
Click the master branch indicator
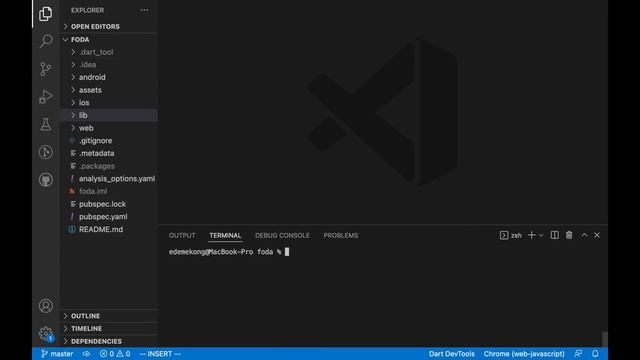(x=57, y=354)
